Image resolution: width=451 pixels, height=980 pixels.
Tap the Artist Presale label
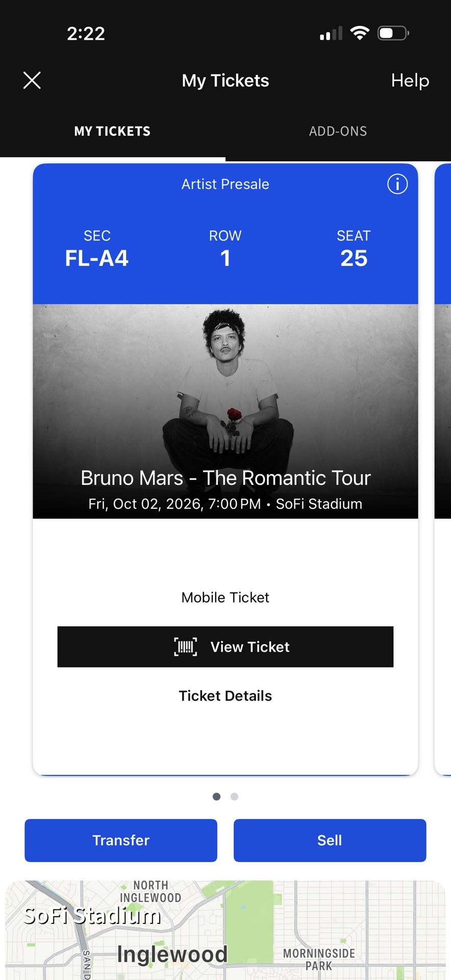tap(225, 184)
